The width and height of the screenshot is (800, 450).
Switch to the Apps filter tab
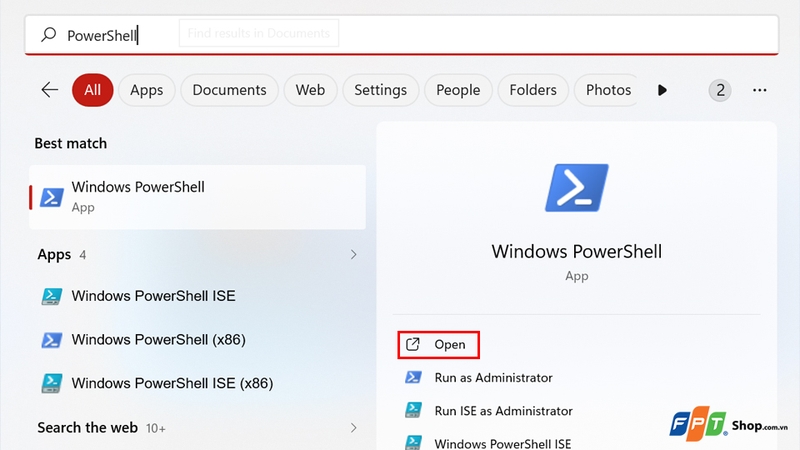coord(146,90)
